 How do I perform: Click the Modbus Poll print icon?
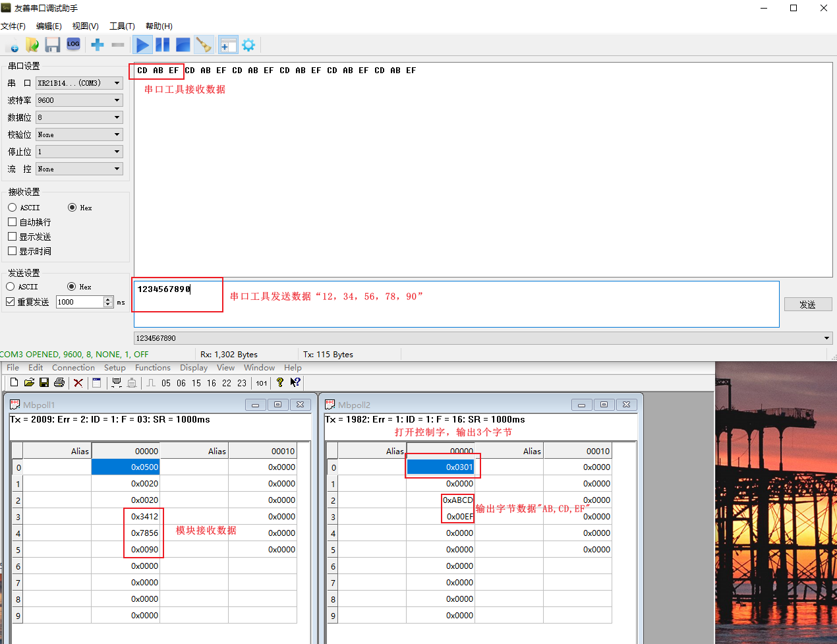click(59, 383)
